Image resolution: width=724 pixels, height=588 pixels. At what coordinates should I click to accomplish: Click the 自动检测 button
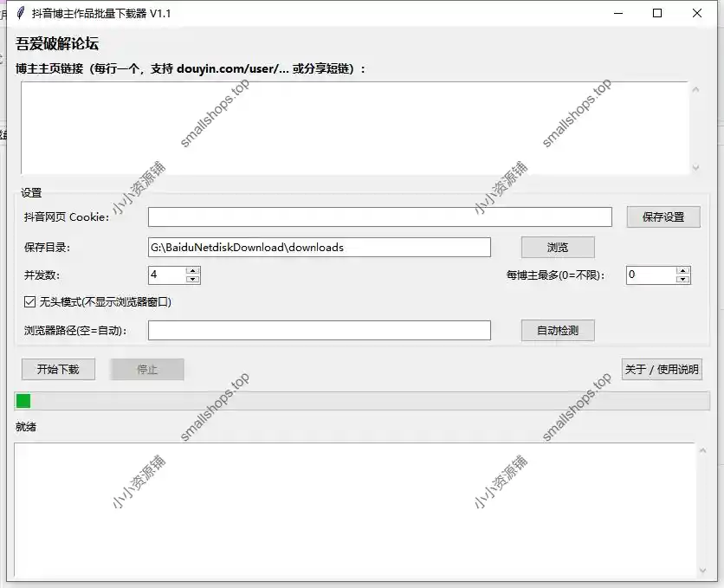[x=558, y=331]
